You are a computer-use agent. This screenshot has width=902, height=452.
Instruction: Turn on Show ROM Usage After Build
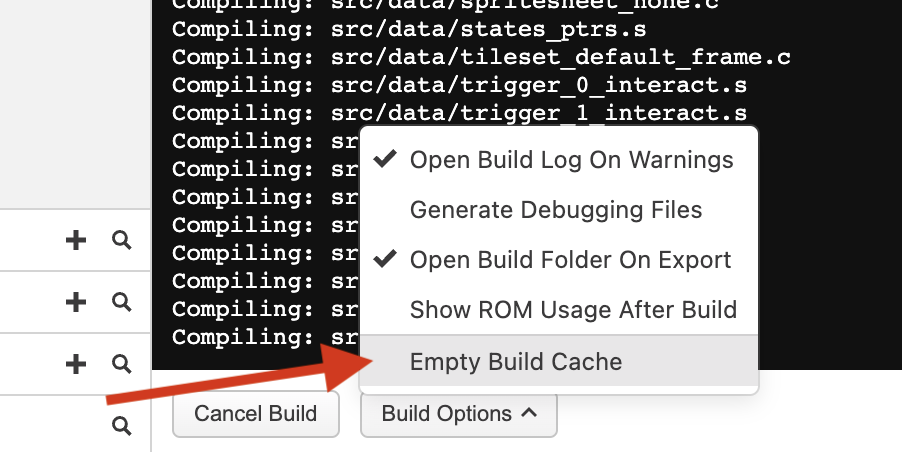573,310
